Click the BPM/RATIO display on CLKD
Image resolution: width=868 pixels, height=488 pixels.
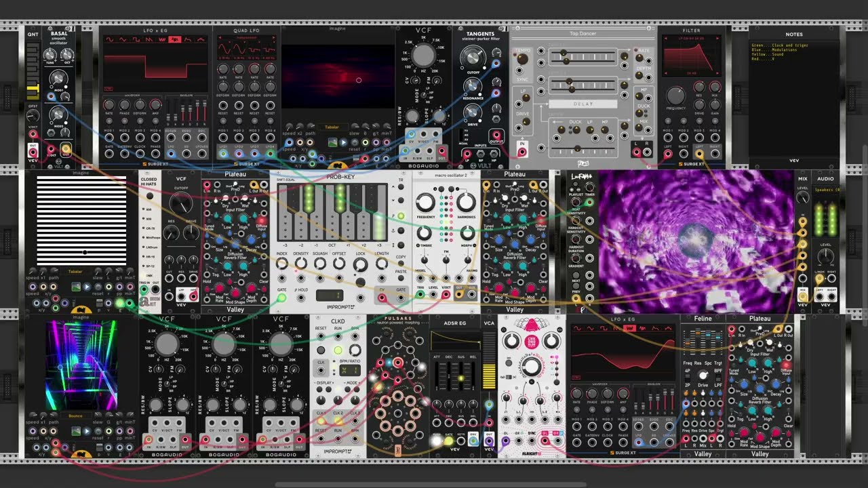(350, 371)
